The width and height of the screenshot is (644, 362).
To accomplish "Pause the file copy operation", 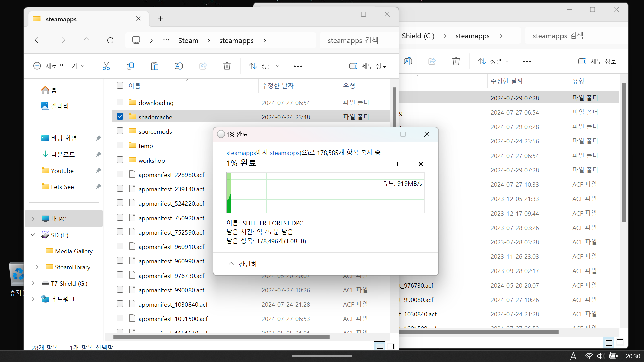I will [x=396, y=164].
